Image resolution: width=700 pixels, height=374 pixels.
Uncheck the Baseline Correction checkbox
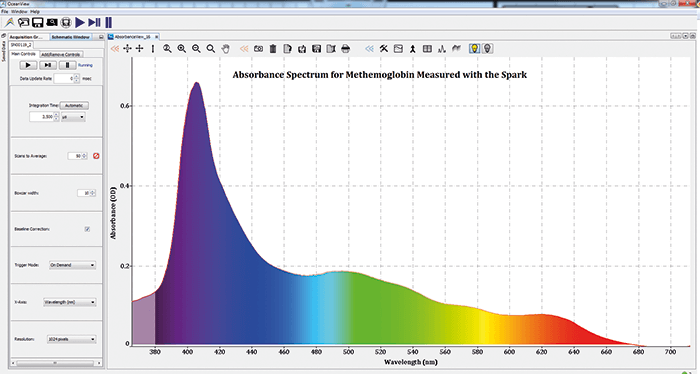[88, 229]
